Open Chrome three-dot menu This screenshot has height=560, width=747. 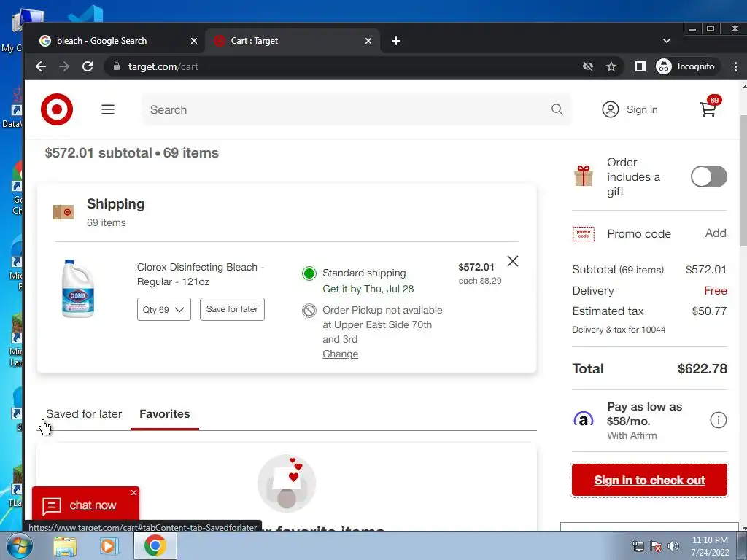coord(735,66)
